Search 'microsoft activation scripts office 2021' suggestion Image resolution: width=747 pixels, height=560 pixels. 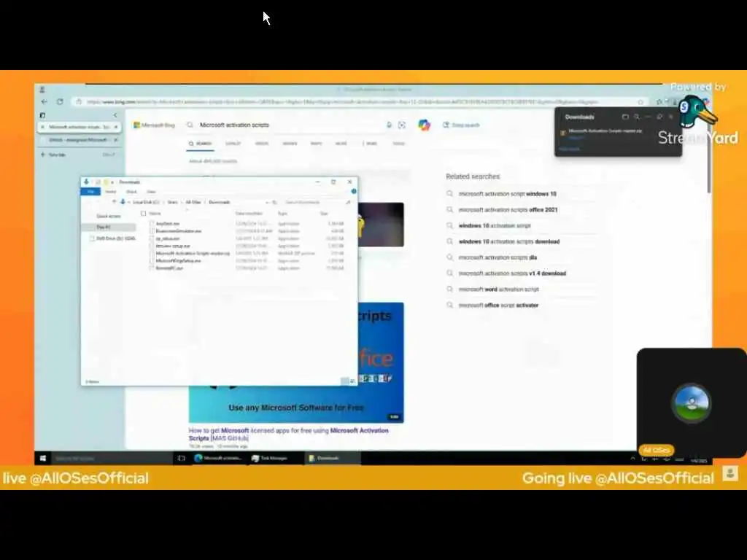pyautogui.click(x=508, y=209)
